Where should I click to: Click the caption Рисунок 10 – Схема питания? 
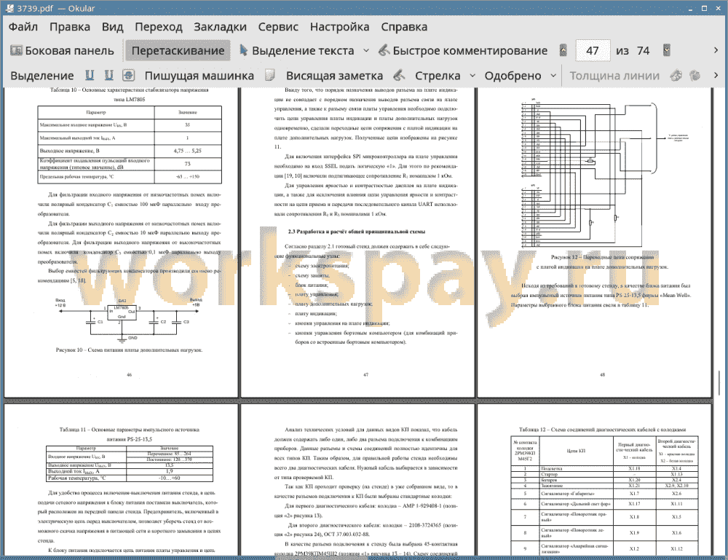tap(129, 350)
